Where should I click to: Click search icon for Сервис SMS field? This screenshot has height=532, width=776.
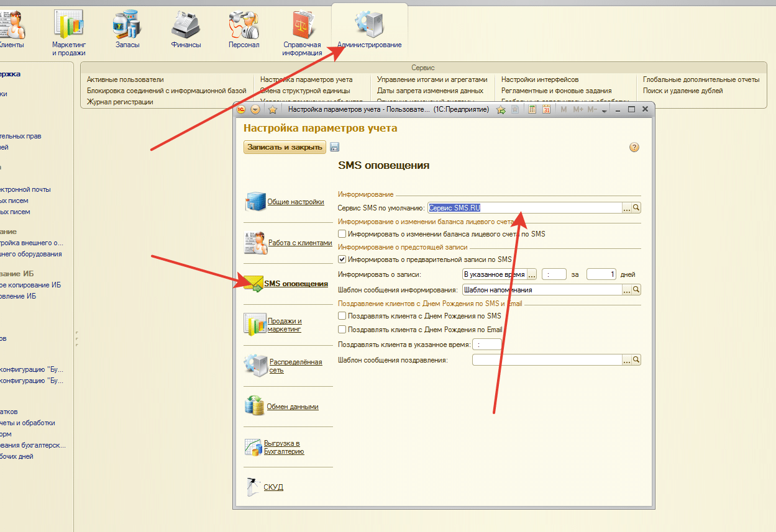point(636,208)
